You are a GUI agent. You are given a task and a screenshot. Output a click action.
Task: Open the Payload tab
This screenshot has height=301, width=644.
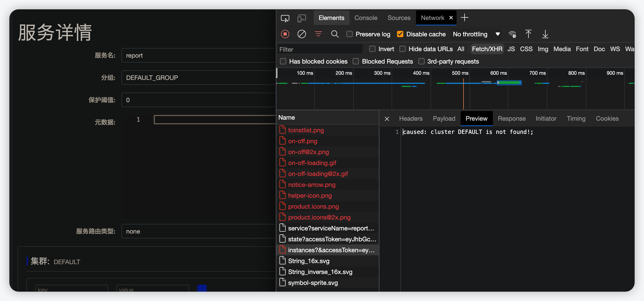(444, 119)
